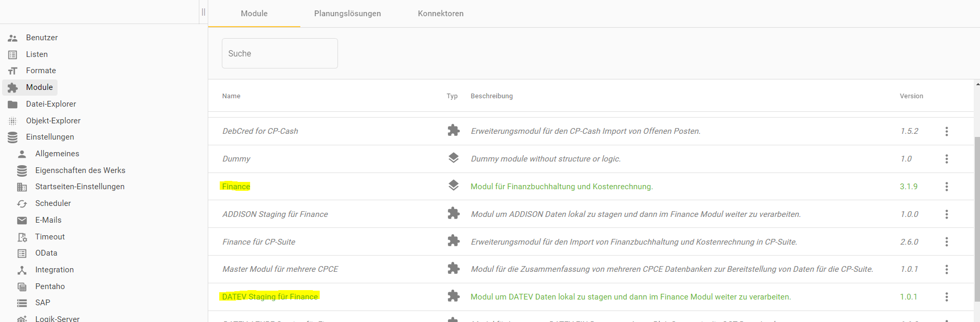Image resolution: width=980 pixels, height=322 pixels.
Task: Click the Formate text-size icon
Action: point(13,71)
